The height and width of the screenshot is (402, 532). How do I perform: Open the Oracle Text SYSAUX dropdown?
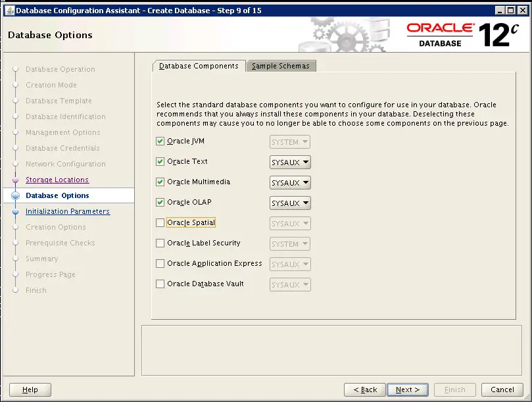pyautogui.click(x=290, y=163)
